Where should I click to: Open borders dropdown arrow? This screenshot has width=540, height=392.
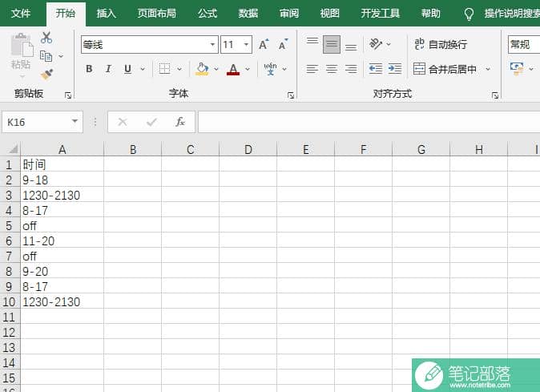(x=179, y=69)
